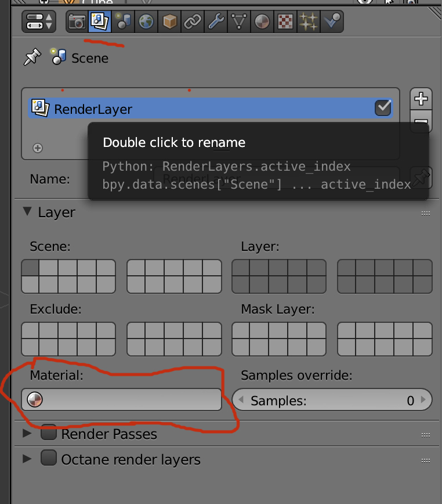Image resolution: width=442 pixels, height=504 pixels.
Task: Collapse the Layer panel triangle
Action: (x=27, y=212)
